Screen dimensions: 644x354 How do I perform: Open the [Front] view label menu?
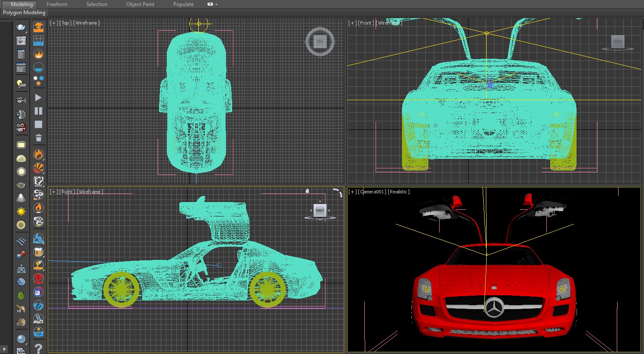click(x=367, y=23)
